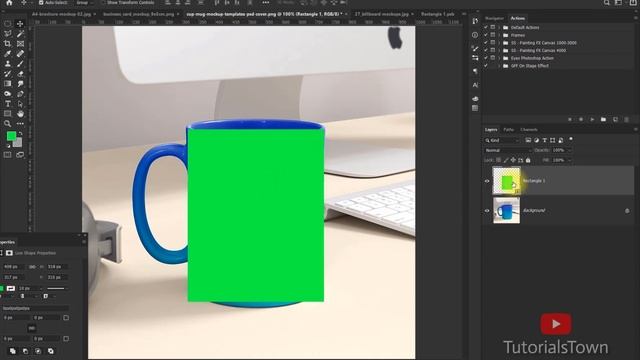Open the Normal blend mode dropdown
640x360 pixels.
point(508,150)
